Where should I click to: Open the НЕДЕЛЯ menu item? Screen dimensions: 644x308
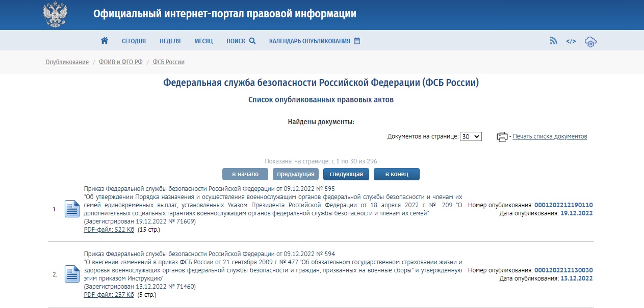pyautogui.click(x=170, y=41)
